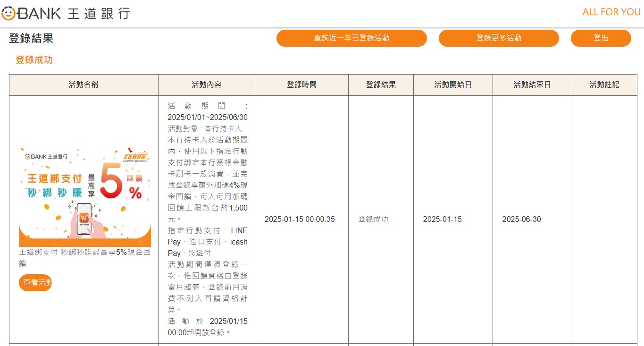Click the 2025-06-30 end date cell
The height and width of the screenshot is (346, 644).
[521, 219]
